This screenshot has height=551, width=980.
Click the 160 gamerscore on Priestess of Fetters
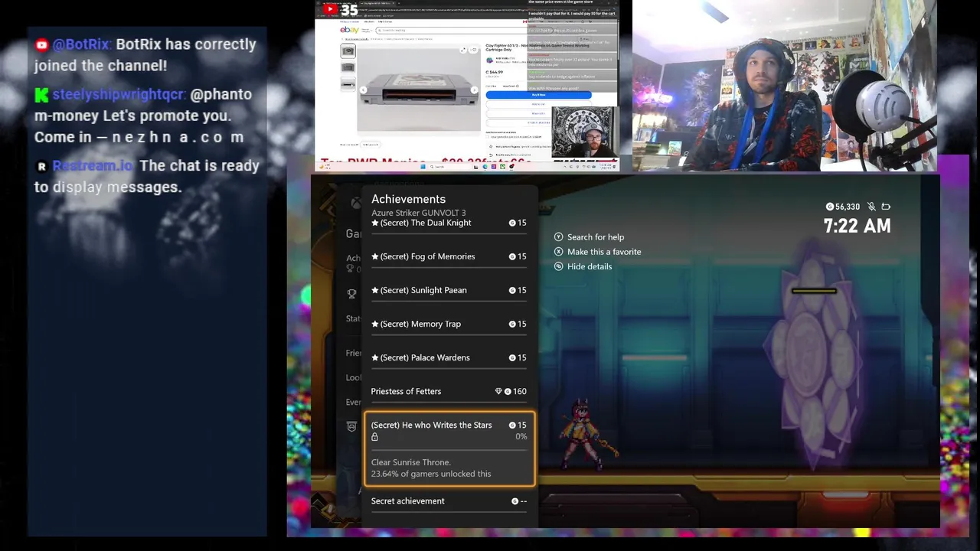click(519, 391)
